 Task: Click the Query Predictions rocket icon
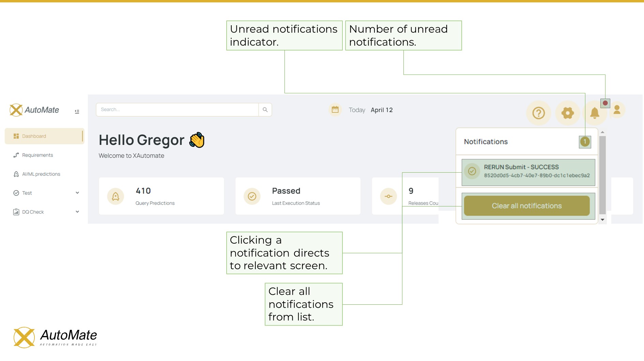point(116,196)
